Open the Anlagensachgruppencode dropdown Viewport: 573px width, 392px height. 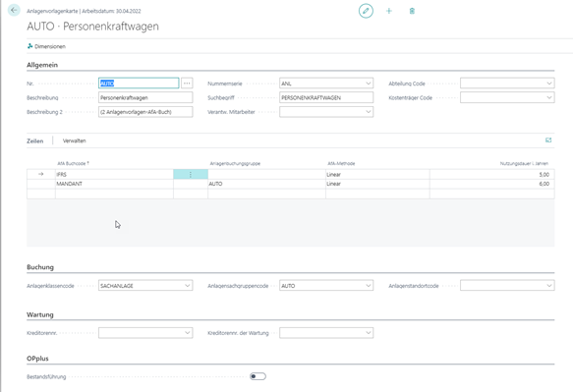[x=368, y=285]
